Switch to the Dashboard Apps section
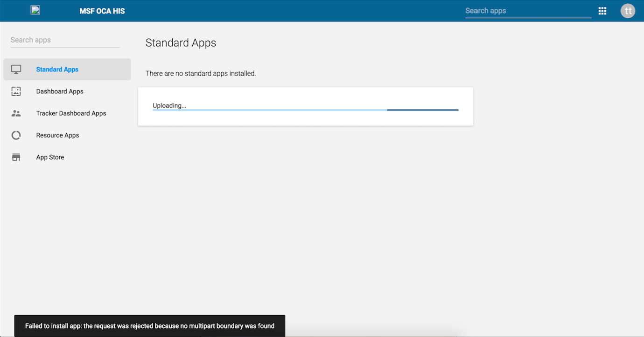644x337 pixels. 60,91
